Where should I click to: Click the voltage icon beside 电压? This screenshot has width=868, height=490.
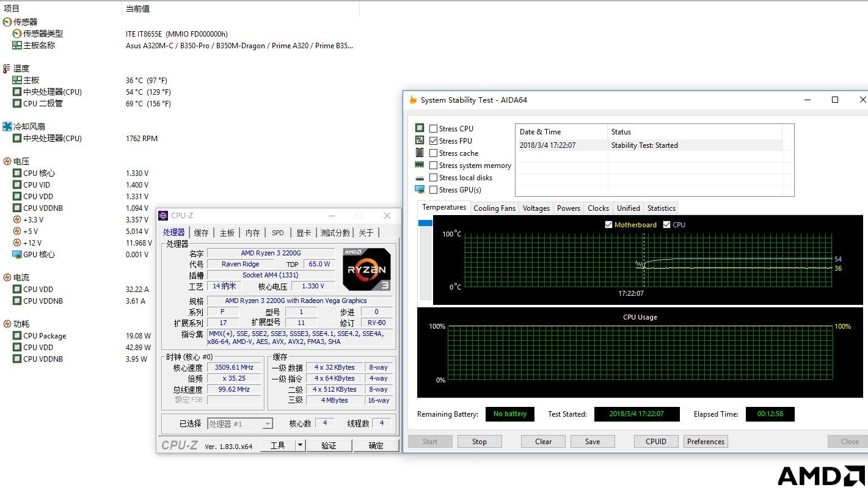(x=7, y=161)
